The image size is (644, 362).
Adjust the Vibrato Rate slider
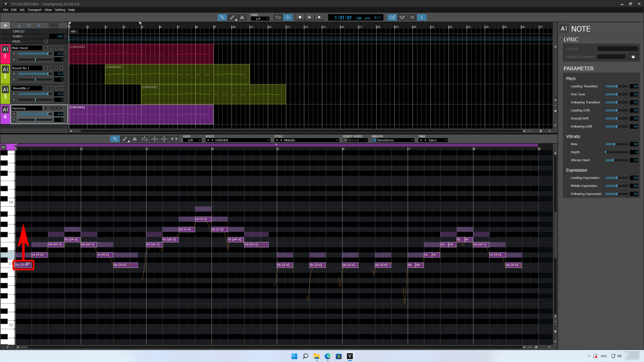(x=614, y=144)
